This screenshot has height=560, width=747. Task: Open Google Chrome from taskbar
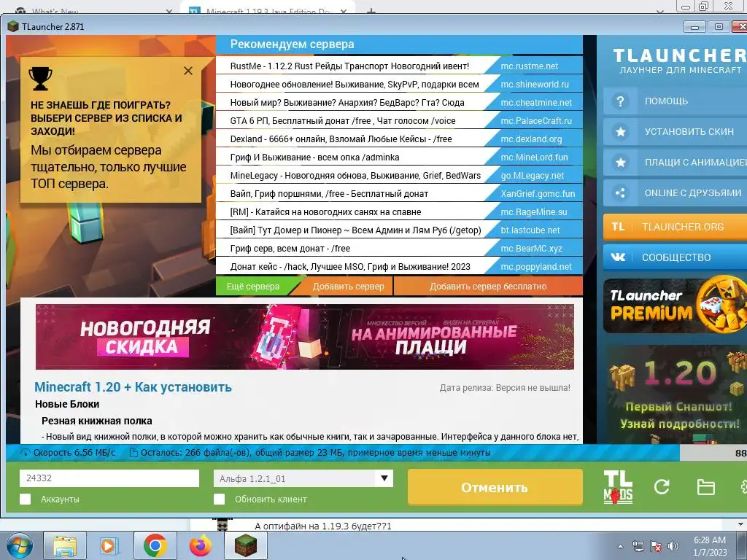tap(155, 545)
